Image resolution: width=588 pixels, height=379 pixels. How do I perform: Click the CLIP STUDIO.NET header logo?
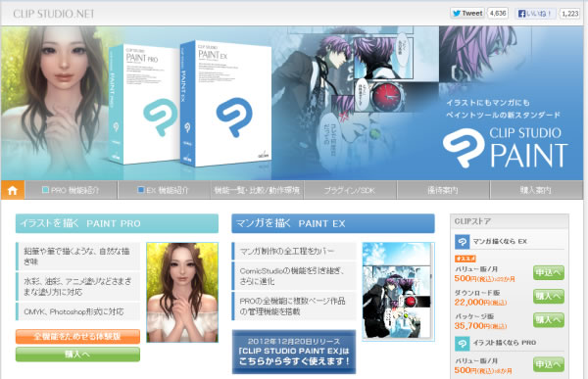pos(54,14)
